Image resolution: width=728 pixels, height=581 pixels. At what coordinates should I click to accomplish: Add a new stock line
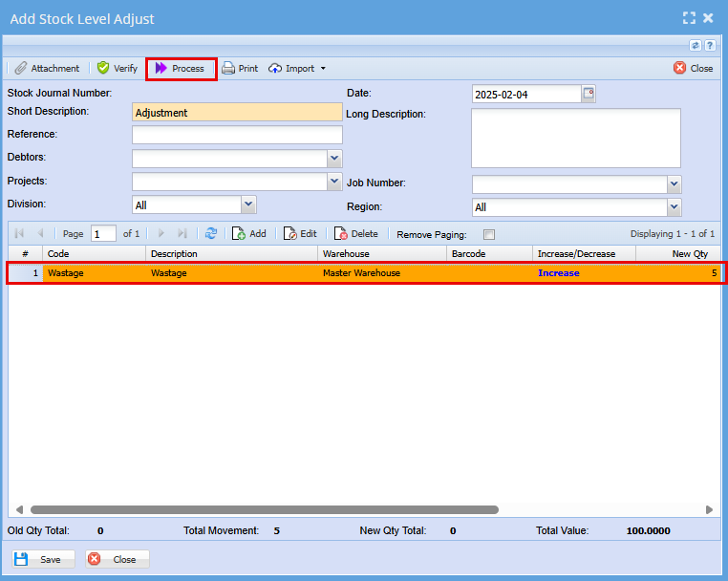click(x=248, y=233)
